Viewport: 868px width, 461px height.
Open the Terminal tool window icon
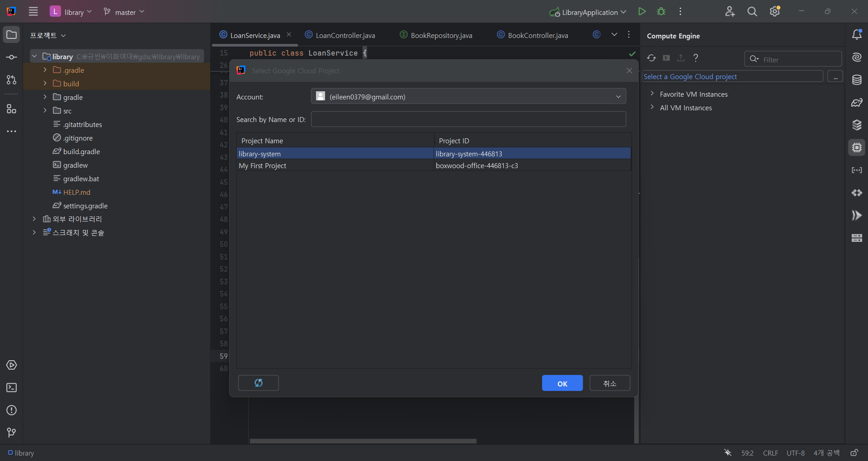click(12, 388)
